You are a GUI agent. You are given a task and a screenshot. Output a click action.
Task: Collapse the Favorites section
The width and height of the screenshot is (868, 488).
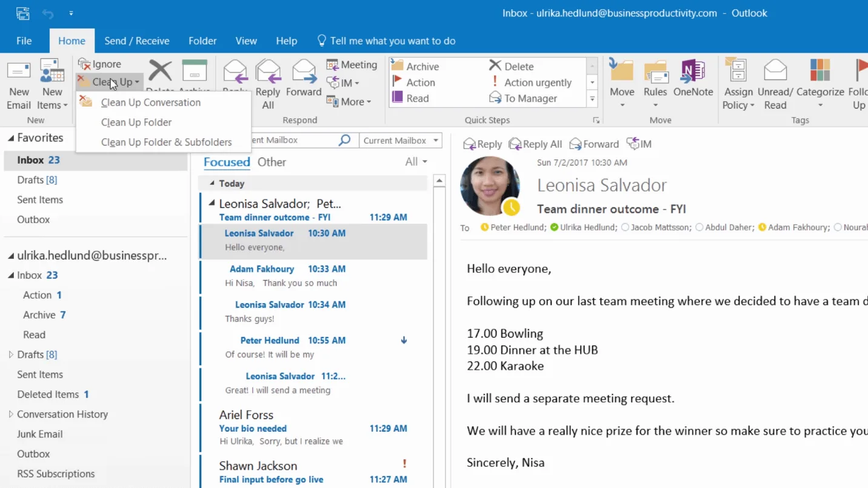tap(11, 138)
